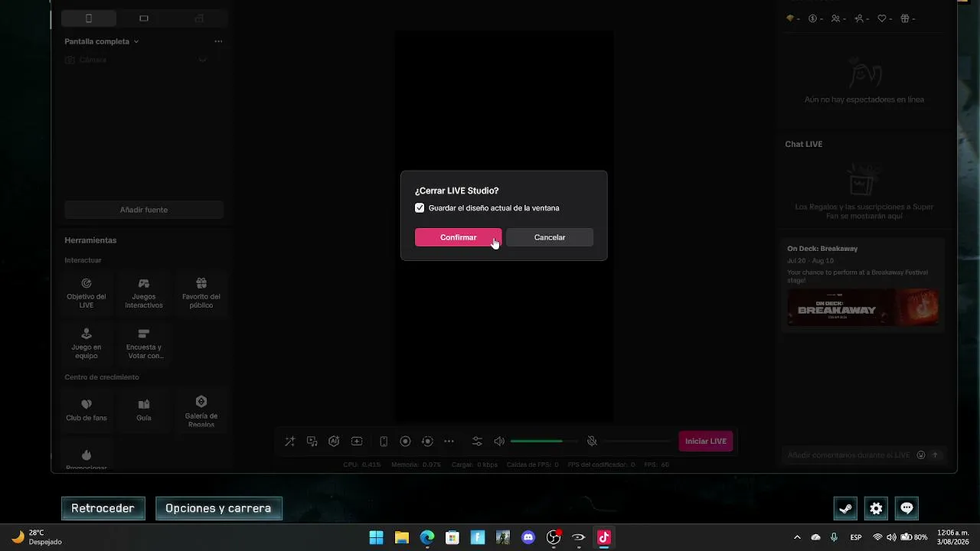This screenshot has width=980, height=551.
Task: Open the game settings gear icon
Action: pyautogui.click(x=876, y=508)
